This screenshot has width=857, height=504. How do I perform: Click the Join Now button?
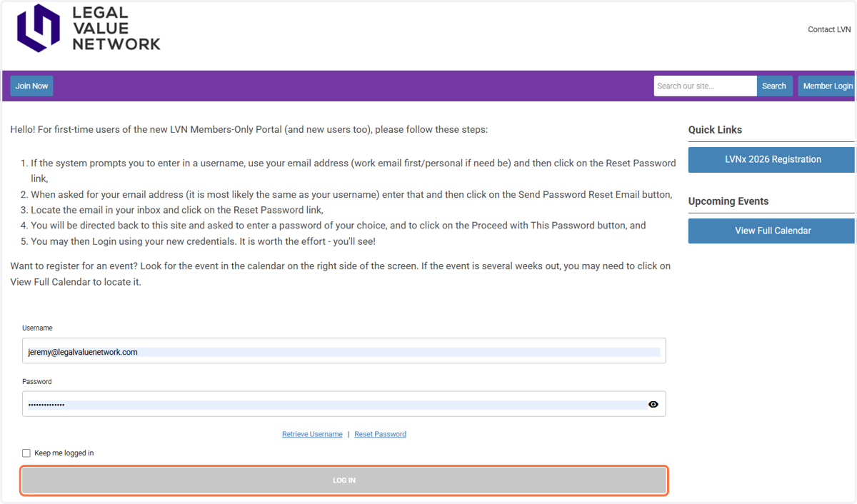pos(31,86)
